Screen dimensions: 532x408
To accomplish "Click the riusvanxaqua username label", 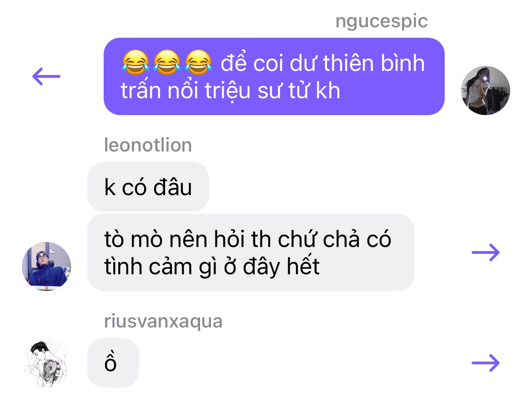I will 163,321.
